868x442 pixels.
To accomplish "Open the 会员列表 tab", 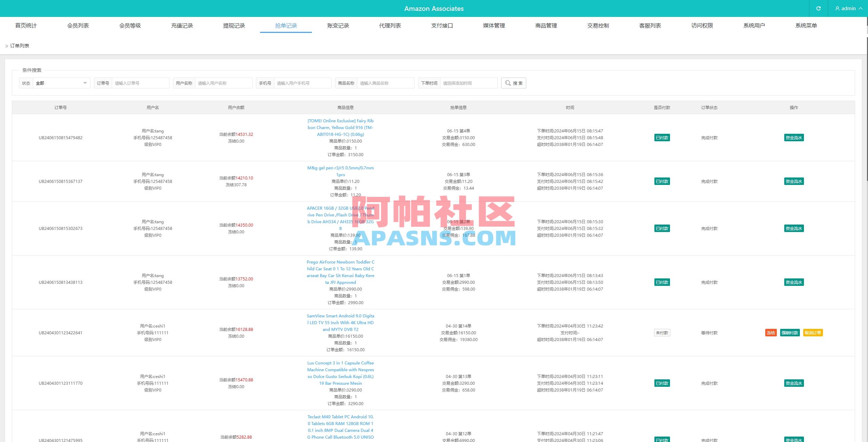I will coord(78,25).
